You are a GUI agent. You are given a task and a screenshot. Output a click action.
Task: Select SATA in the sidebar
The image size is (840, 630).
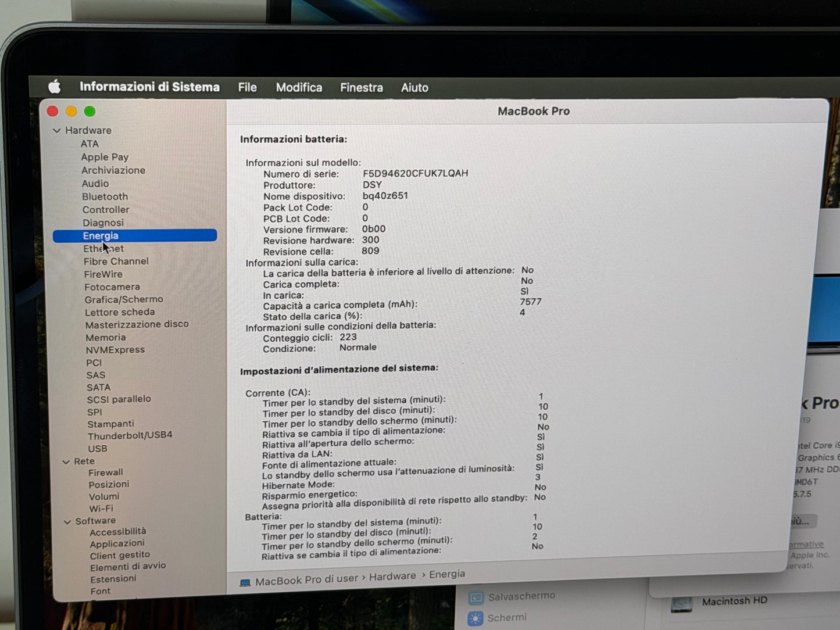tap(98, 388)
